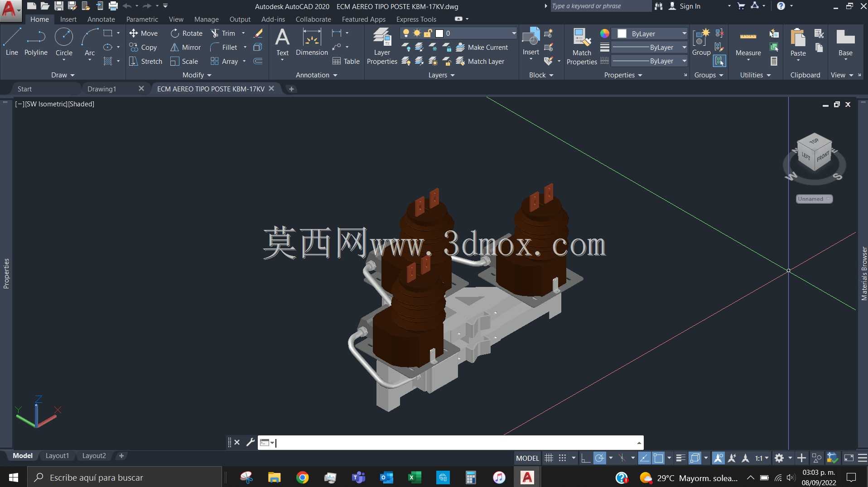Switch to the Layout1 tab
The width and height of the screenshot is (868, 487).
[57, 456]
